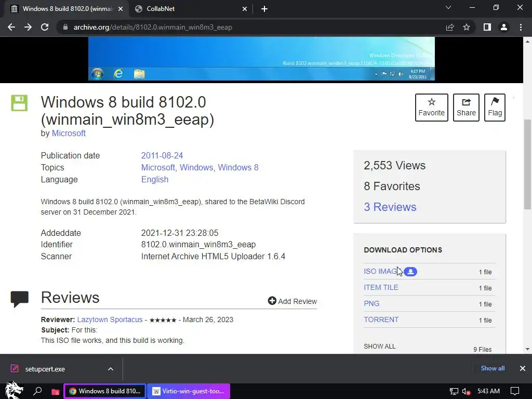Screen dimensions: 532x399
Task: Click identifier 8102.0.winmain_win8m3_eeap value
Action: 198,244
